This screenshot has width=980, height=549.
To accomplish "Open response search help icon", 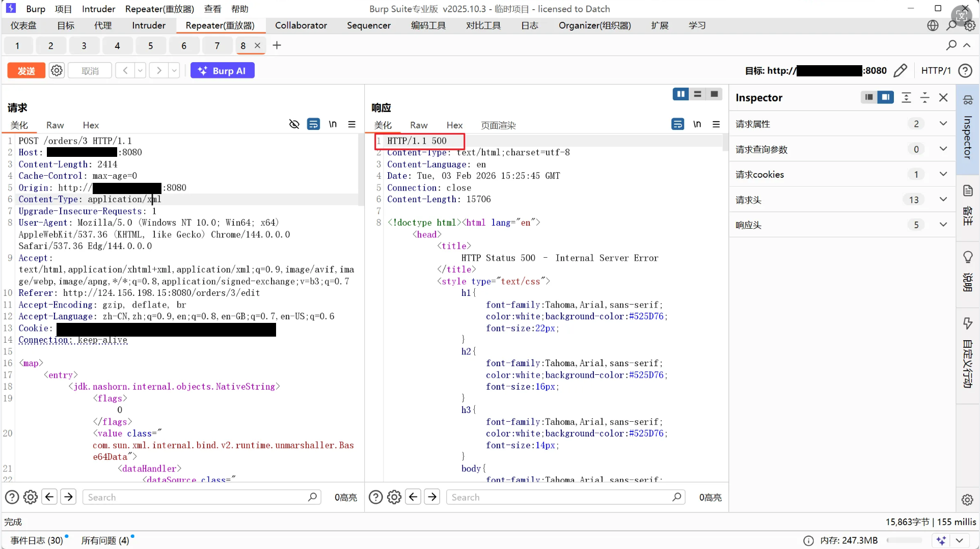I will point(375,497).
